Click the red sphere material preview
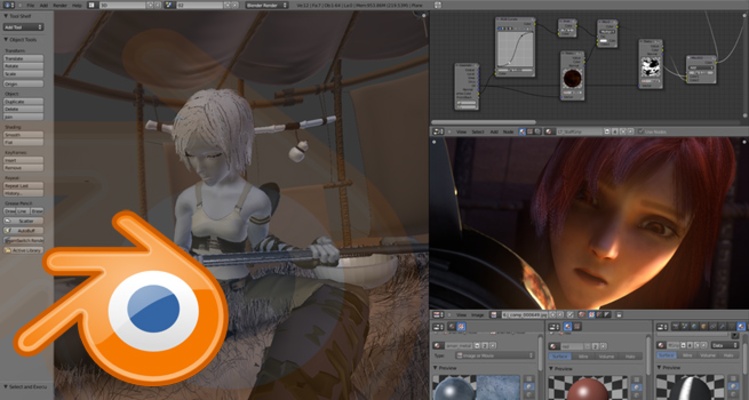Screen dimensions: 749x400 tap(588, 388)
